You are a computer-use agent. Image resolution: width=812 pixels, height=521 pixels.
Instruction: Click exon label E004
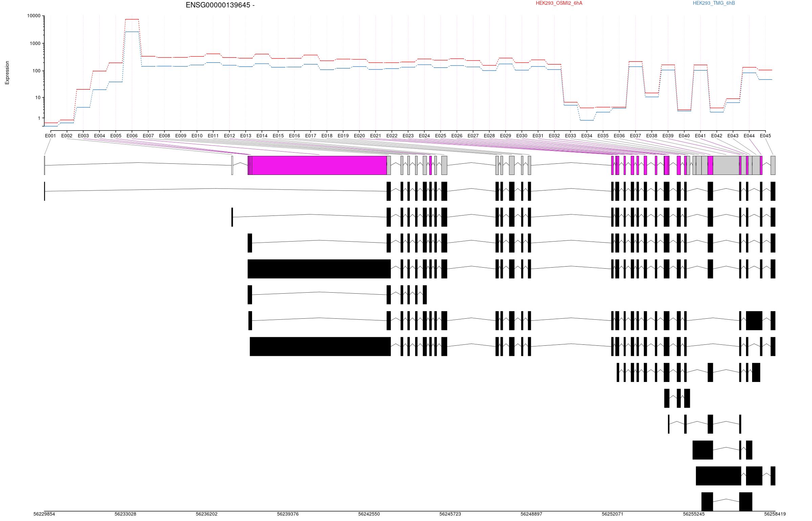[x=99, y=136]
